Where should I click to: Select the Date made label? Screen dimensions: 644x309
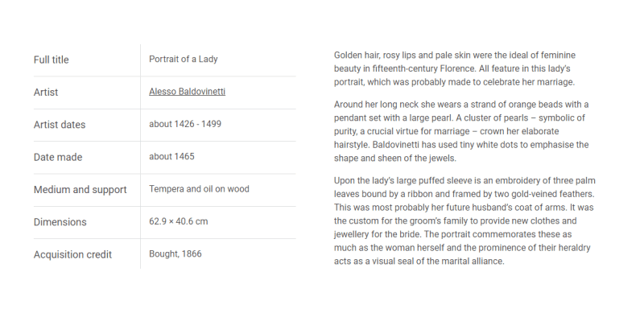pyautogui.click(x=58, y=157)
